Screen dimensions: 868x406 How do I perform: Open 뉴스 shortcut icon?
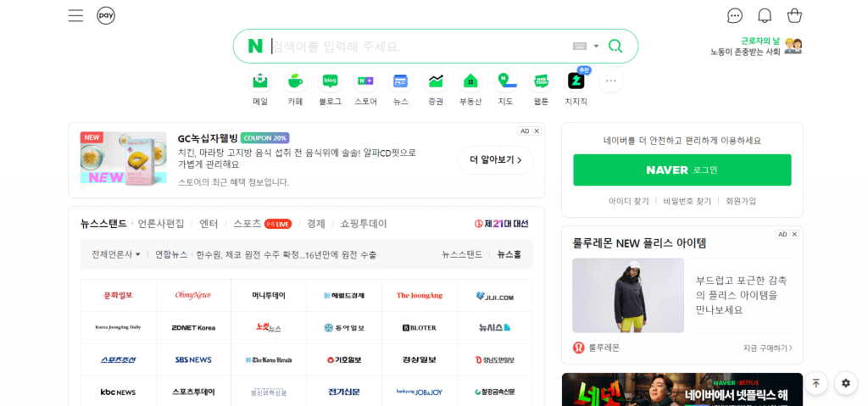coord(400,81)
